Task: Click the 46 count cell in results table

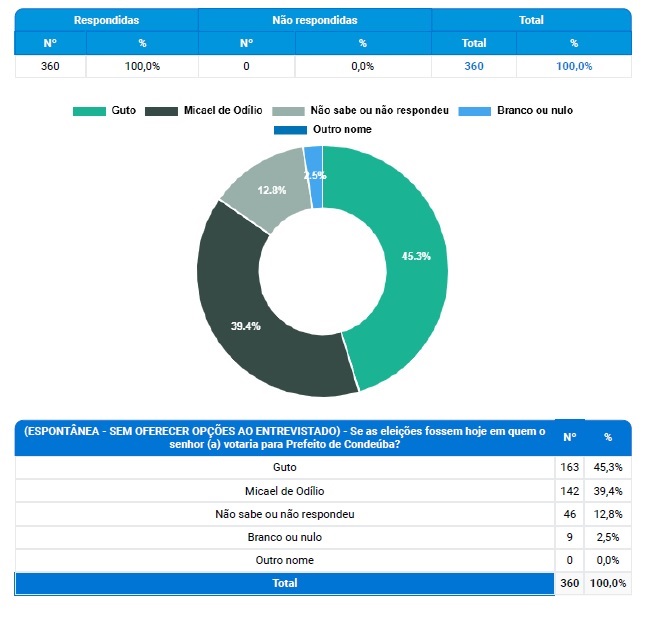Action: click(569, 514)
